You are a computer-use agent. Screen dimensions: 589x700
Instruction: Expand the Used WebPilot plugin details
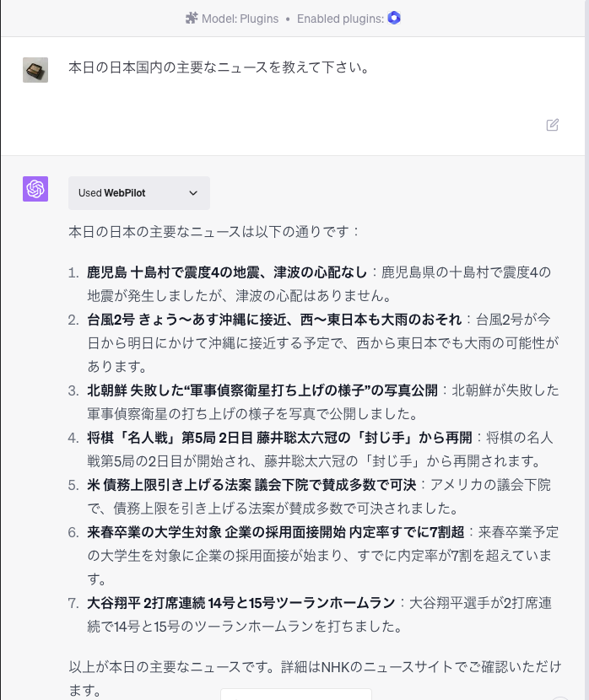[x=139, y=193]
